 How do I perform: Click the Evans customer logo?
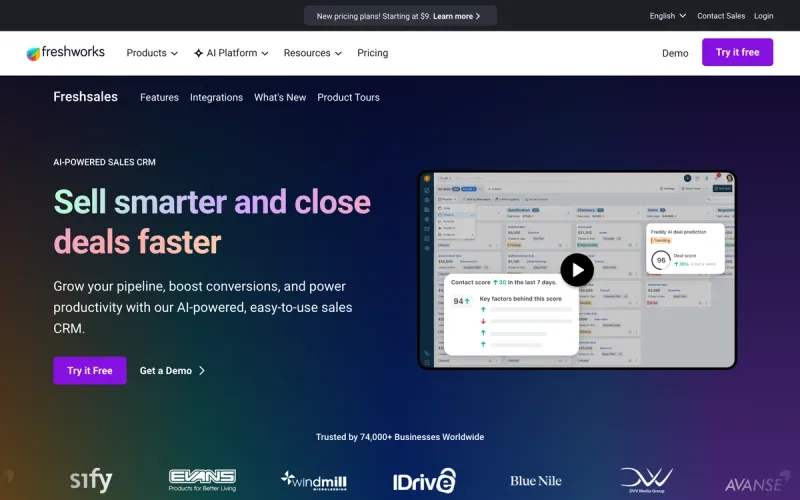203,480
